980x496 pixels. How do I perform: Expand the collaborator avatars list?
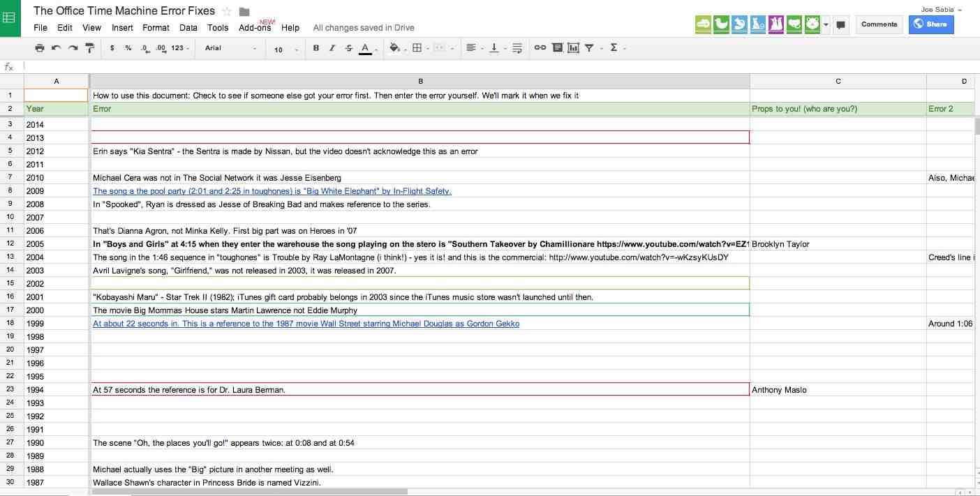coord(826,24)
